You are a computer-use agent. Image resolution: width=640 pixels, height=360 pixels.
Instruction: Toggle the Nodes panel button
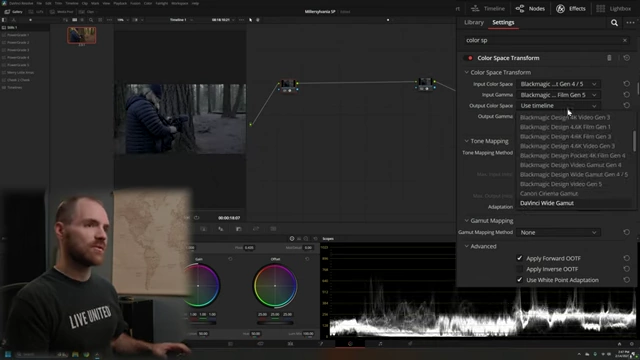(x=530, y=9)
